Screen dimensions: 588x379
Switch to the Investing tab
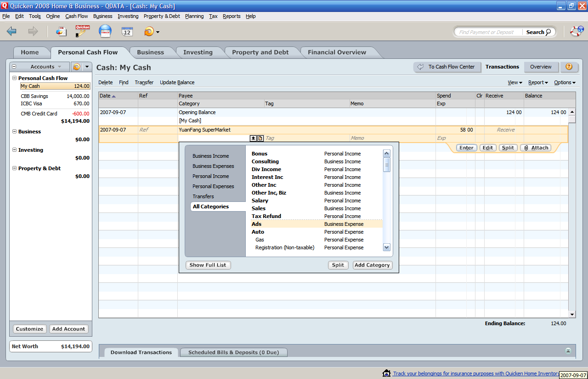click(198, 52)
